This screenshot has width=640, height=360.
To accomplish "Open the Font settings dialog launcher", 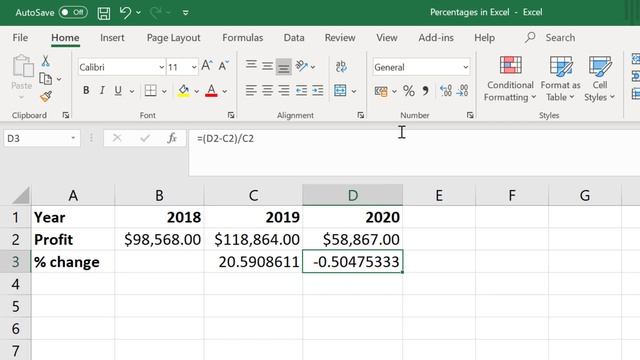I will tap(231, 116).
